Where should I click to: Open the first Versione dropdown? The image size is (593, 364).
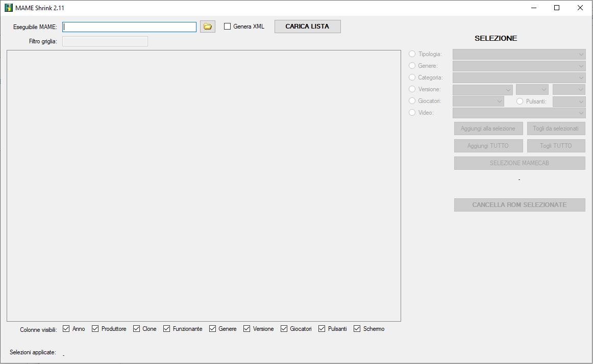[483, 90]
